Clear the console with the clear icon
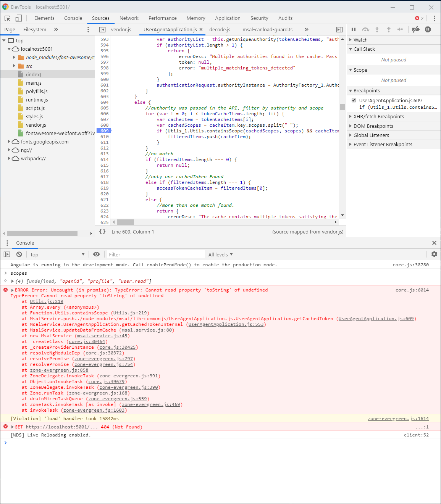Viewport: 441px width, 504px height. pyautogui.click(x=19, y=254)
